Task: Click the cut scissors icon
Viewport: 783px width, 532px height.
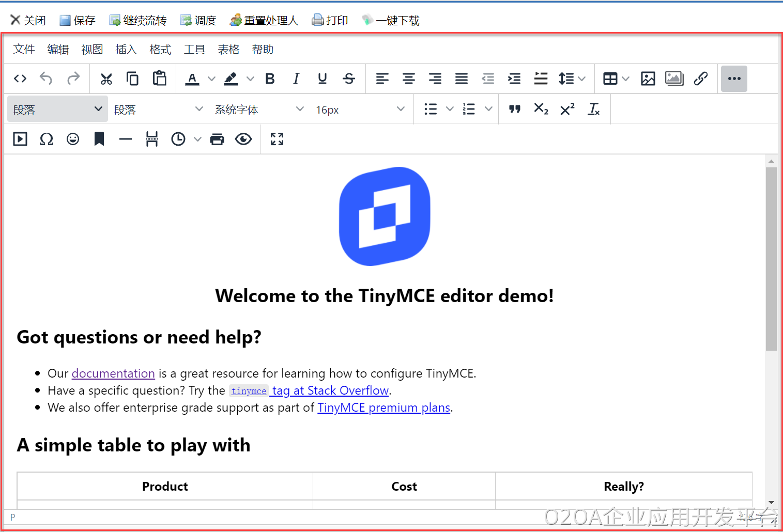Action: [x=106, y=79]
